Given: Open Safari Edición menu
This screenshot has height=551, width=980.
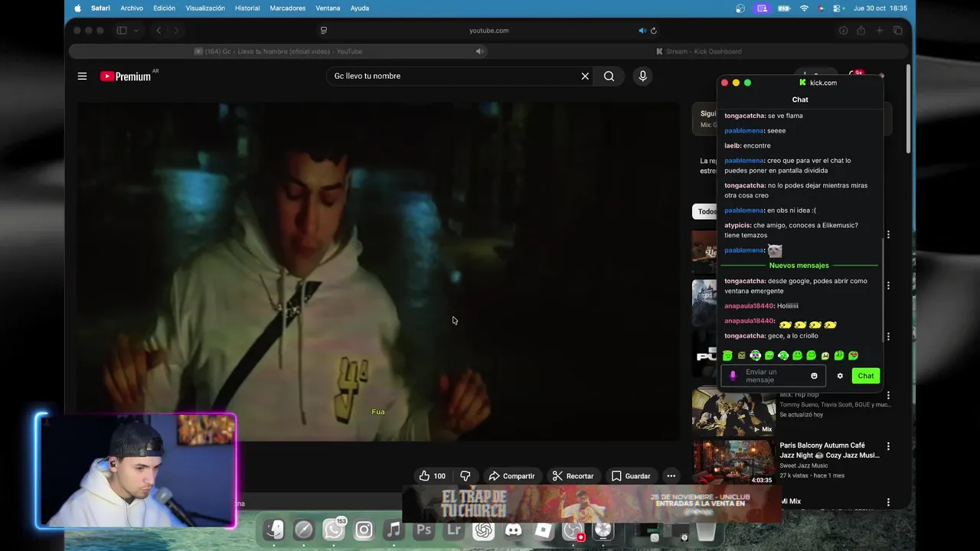Looking at the screenshot, I should 164,8.
